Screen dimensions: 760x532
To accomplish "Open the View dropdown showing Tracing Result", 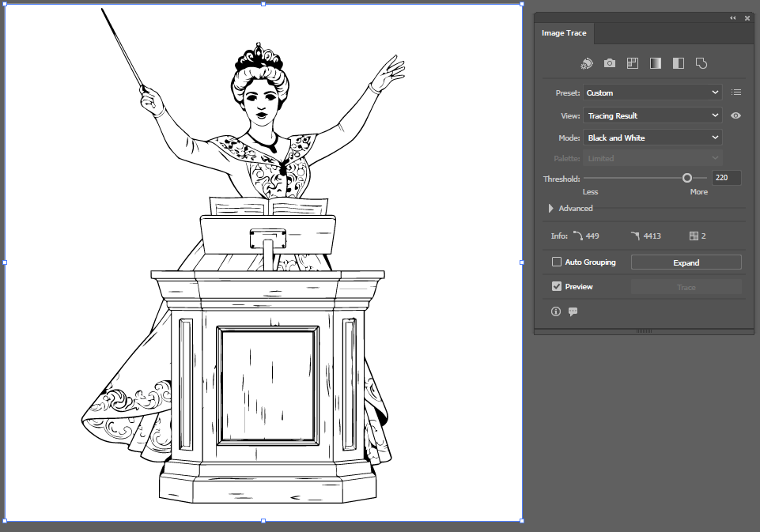I will pyautogui.click(x=652, y=115).
